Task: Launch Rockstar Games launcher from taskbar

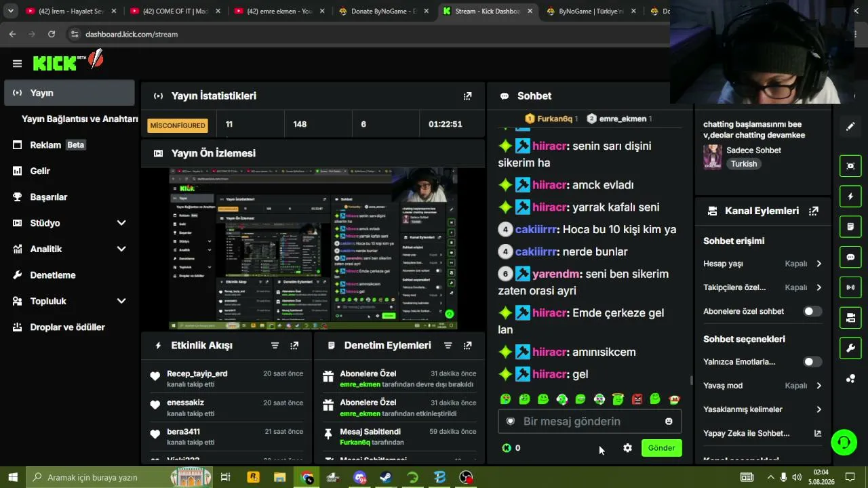Action: pos(253,477)
